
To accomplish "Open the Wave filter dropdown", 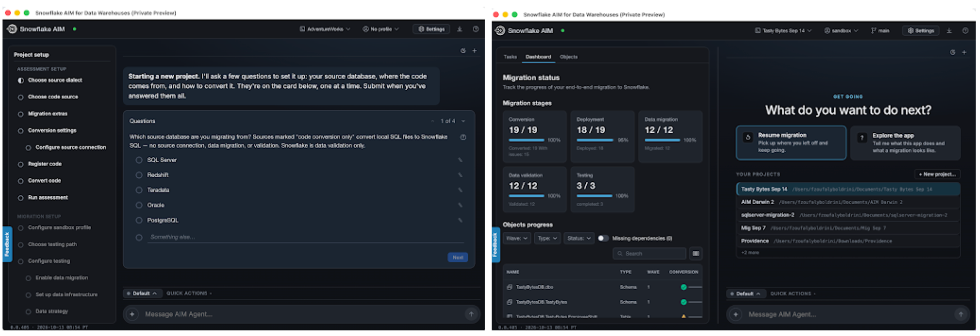I will click(x=517, y=238).
